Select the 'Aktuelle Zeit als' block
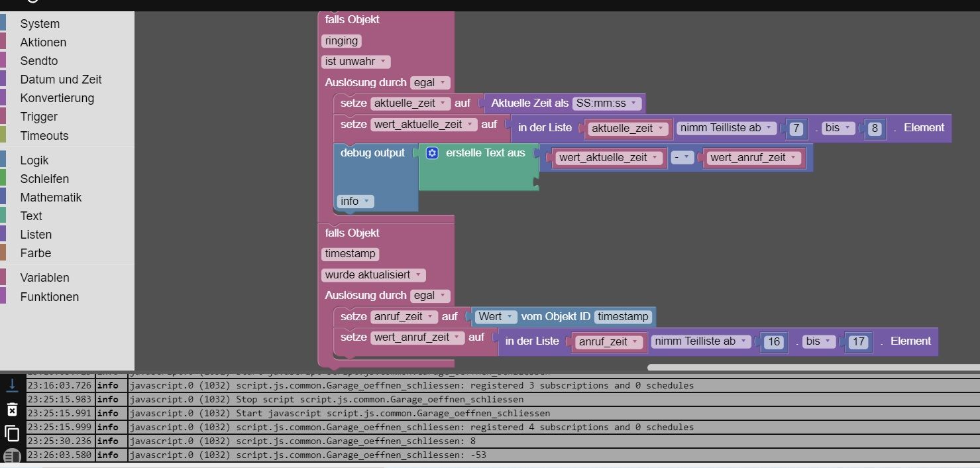Image resolution: width=980 pixels, height=468 pixels. coord(529,103)
